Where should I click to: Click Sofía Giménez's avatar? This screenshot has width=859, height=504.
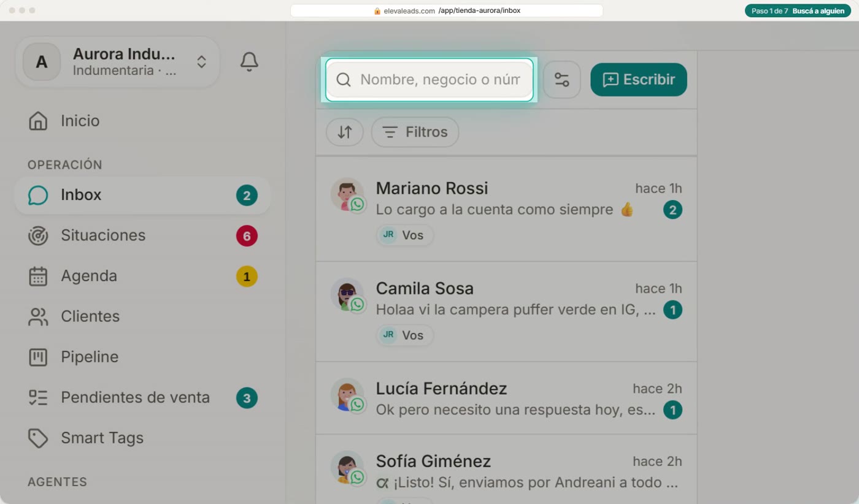click(347, 467)
